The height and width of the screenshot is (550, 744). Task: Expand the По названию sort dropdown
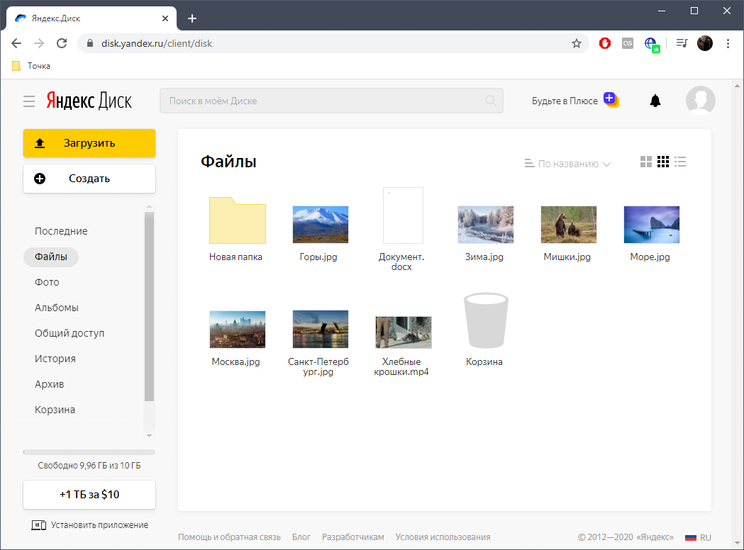(567, 164)
